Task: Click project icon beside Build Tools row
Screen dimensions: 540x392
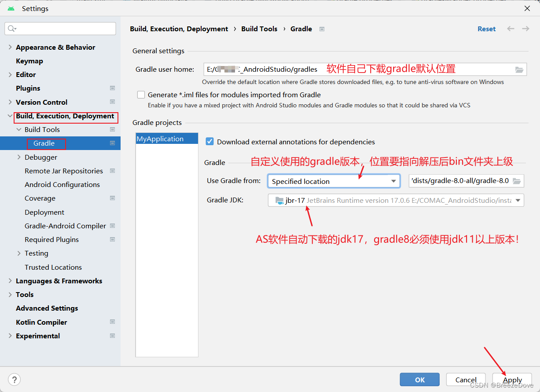Action: (x=112, y=129)
